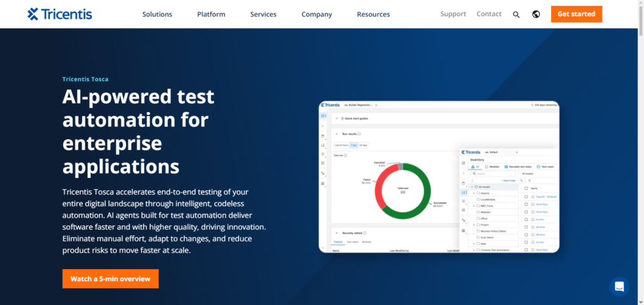Open the Services menu

point(264,14)
